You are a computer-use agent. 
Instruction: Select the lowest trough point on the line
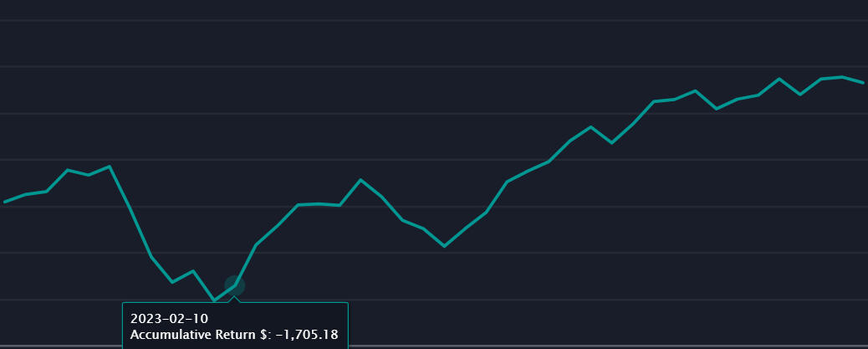(x=214, y=300)
